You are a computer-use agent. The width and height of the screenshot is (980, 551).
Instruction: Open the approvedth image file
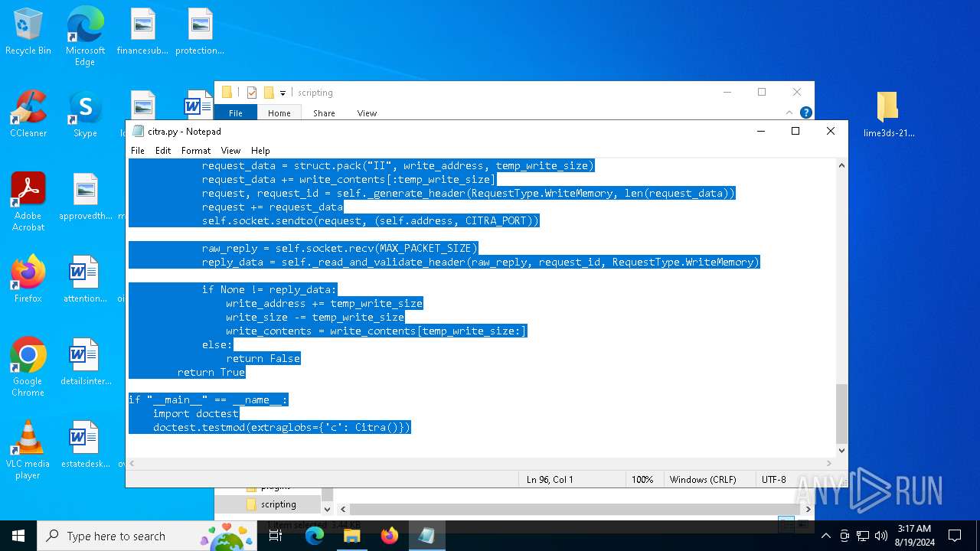(85, 197)
